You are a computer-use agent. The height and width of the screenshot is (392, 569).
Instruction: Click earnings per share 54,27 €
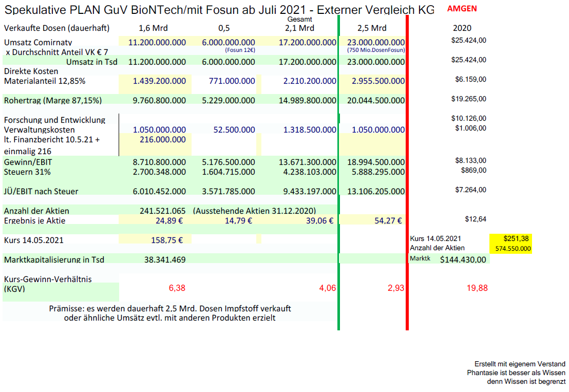(x=388, y=221)
